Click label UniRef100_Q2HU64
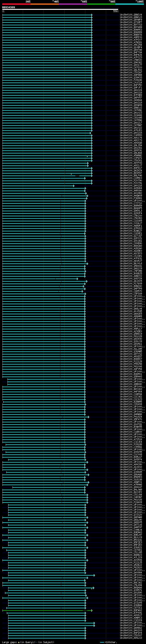This screenshot has width=146, height=644. (x=131, y=188)
